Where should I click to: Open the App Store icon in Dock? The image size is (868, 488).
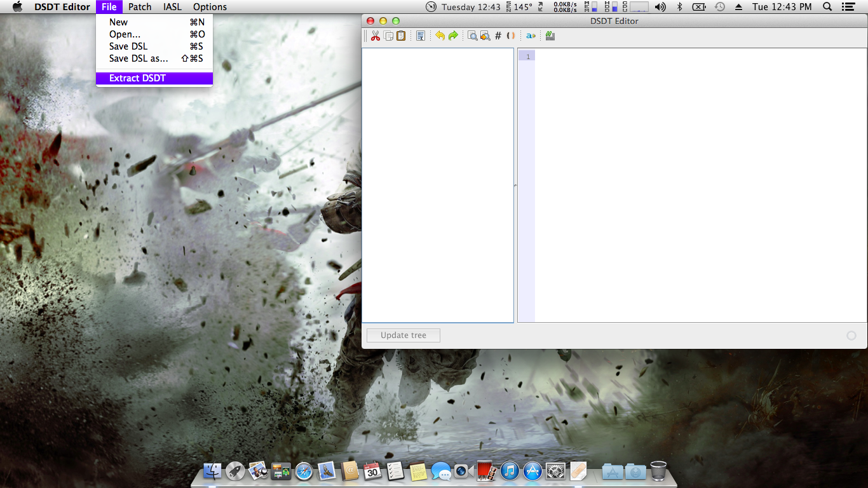point(532,471)
